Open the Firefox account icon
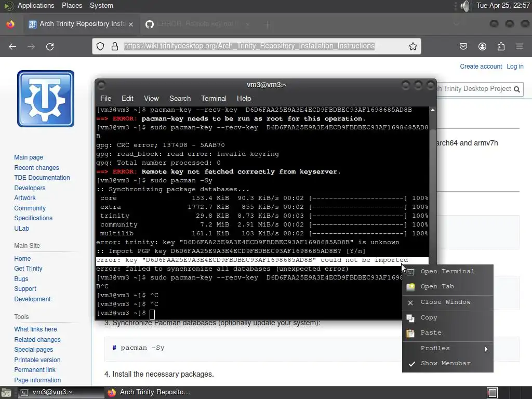532x399 pixels. coord(482,46)
